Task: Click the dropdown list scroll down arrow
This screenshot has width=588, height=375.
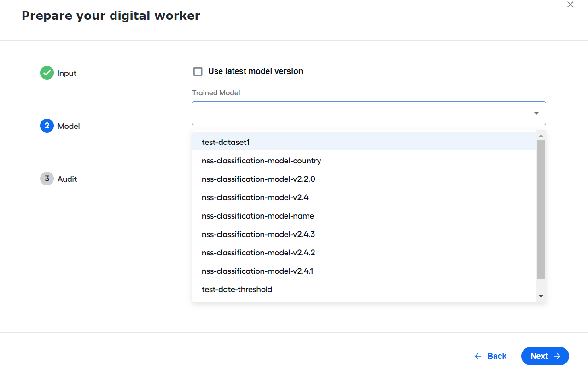Action: (x=541, y=297)
